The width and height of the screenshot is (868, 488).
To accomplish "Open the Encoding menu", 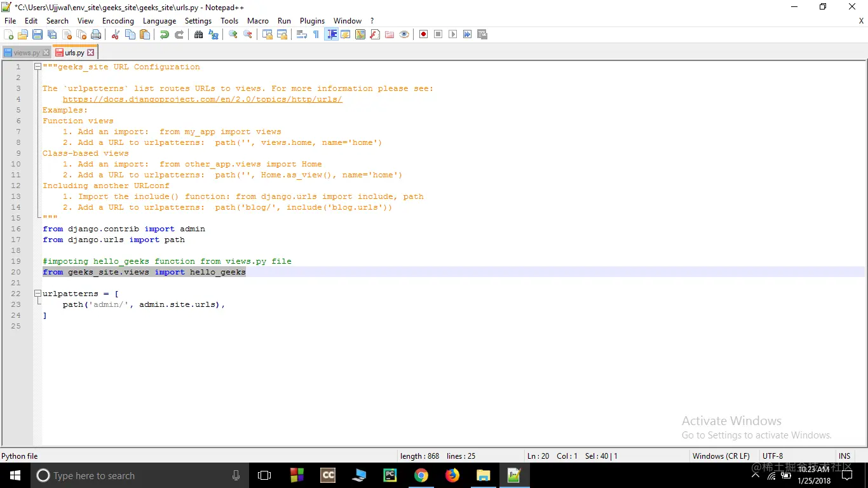I will [118, 21].
